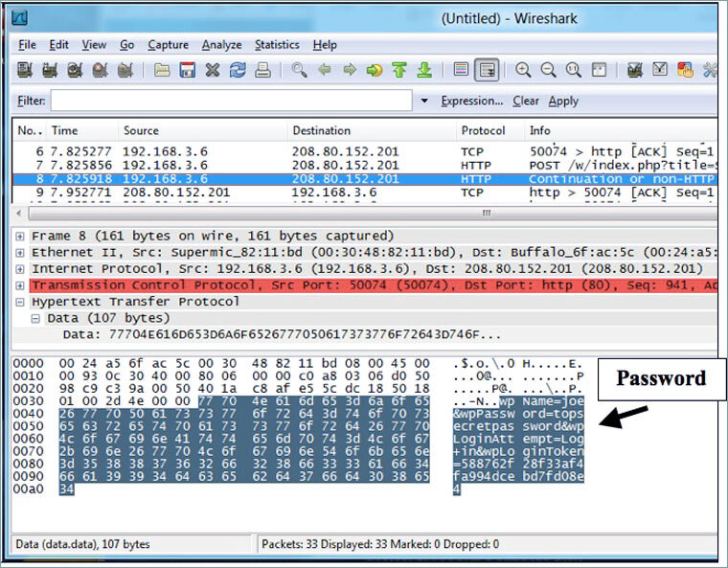Open the Go menu

[x=126, y=45]
